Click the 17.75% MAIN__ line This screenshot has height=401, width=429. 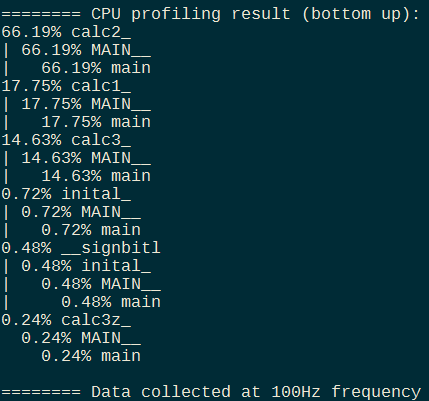pos(86,104)
